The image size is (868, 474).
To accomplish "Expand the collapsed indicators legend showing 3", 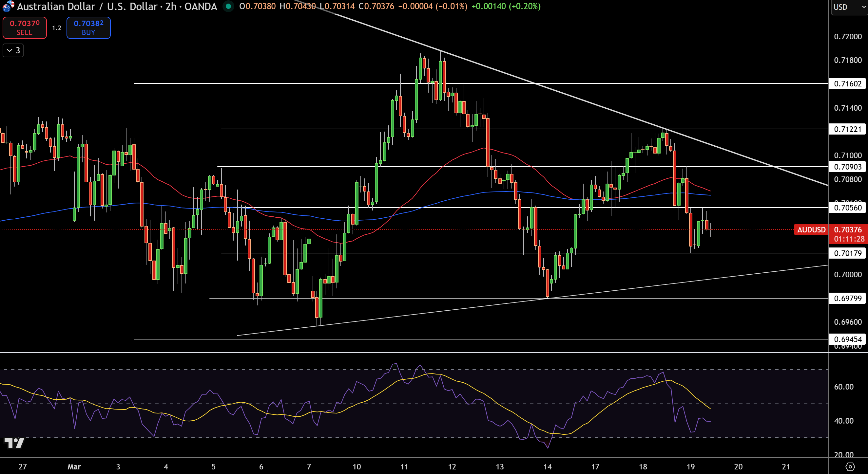I will click(13, 50).
